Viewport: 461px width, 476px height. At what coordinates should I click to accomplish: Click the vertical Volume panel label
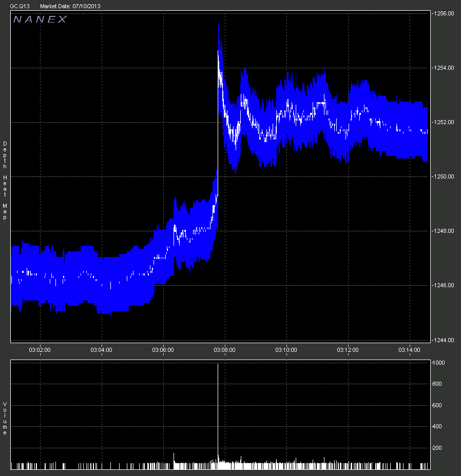[5, 419]
